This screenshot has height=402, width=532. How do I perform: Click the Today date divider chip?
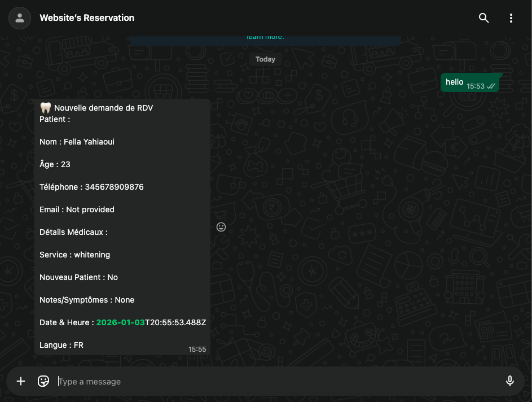coord(265,59)
